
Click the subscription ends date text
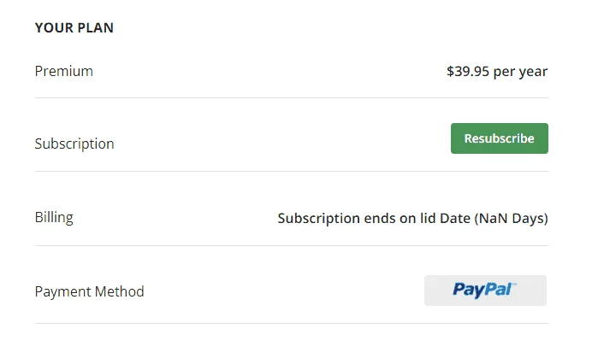point(412,219)
